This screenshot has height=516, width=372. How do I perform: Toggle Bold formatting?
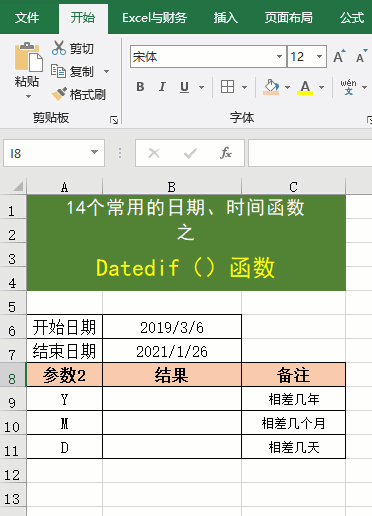[140, 87]
